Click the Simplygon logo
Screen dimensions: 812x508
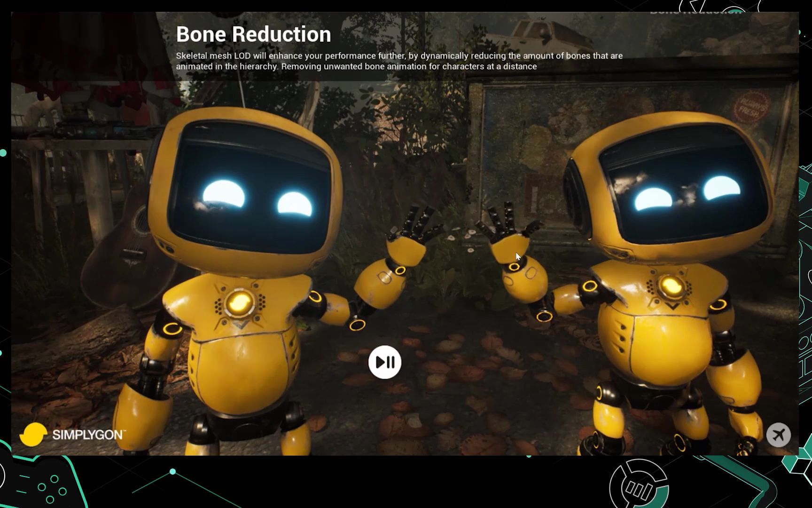tap(72, 434)
